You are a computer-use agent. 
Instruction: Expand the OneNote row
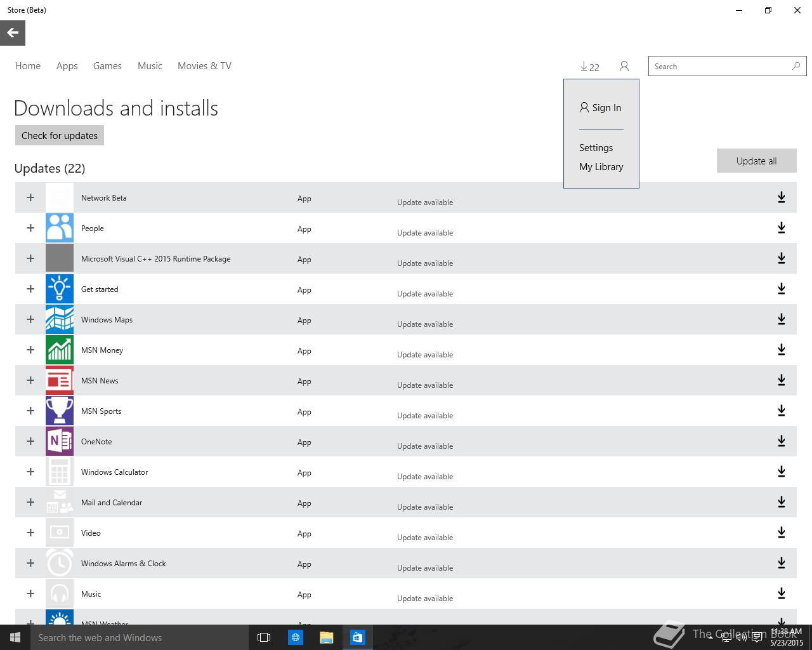pos(30,441)
